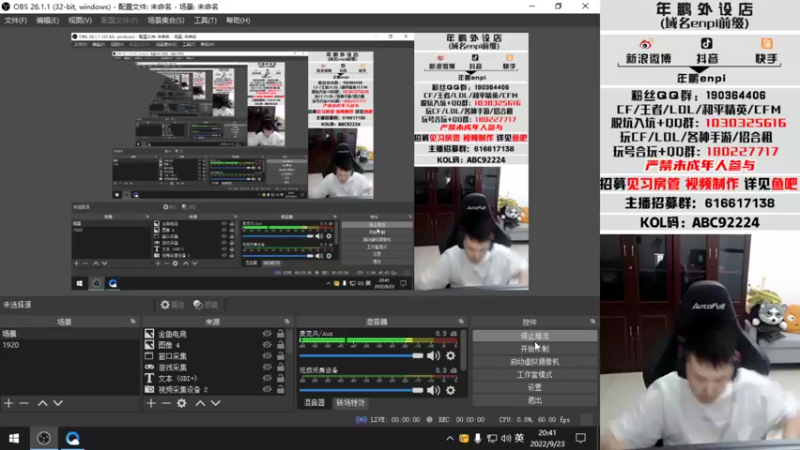Click the T icon of 文本 (GDI+)
Viewport: 800px width, 450px height.
(x=149, y=378)
